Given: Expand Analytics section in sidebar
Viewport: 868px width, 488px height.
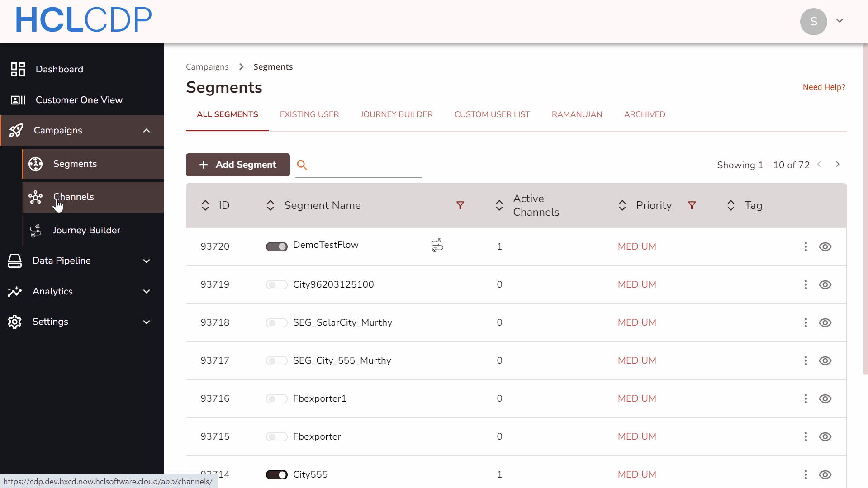Looking at the screenshot, I should point(146,292).
